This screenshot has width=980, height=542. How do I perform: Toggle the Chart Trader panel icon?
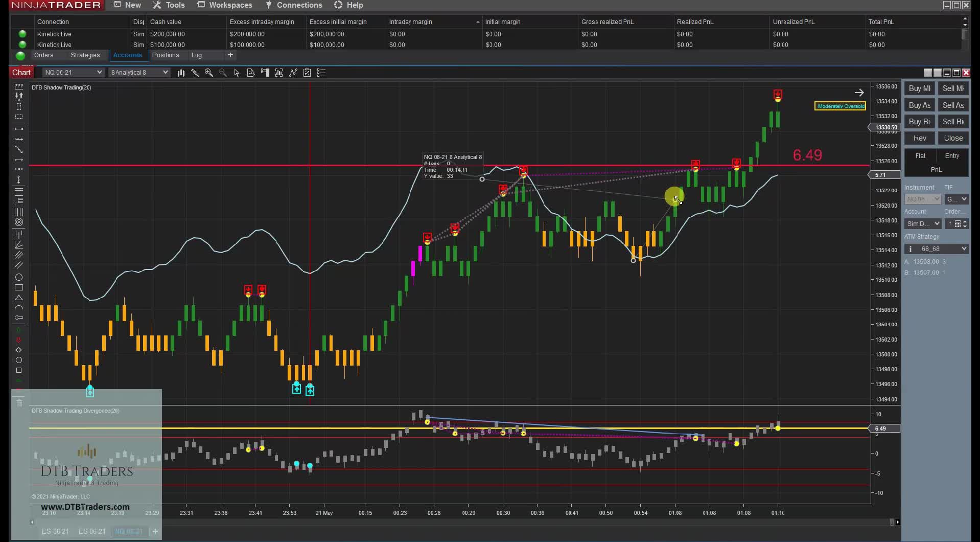(265, 73)
